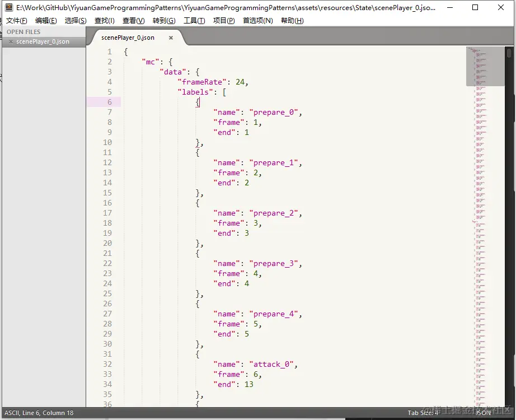This screenshot has width=516, height=420.
Task: Click the Sublime Text title bar icon
Action: coord(9,7)
